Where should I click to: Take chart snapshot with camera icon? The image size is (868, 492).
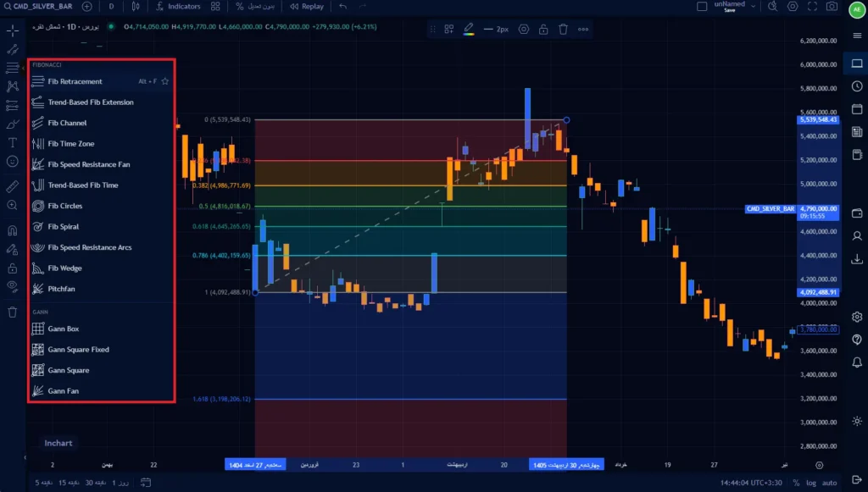point(832,7)
